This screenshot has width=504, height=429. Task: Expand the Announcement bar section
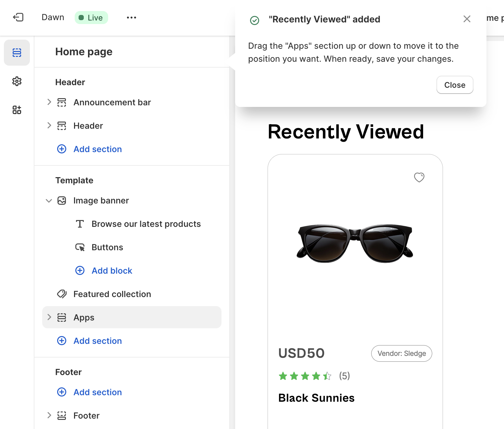[49, 102]
